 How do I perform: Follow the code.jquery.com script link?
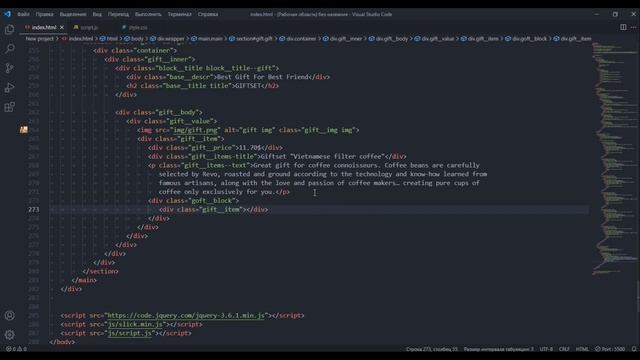[186, 316]
